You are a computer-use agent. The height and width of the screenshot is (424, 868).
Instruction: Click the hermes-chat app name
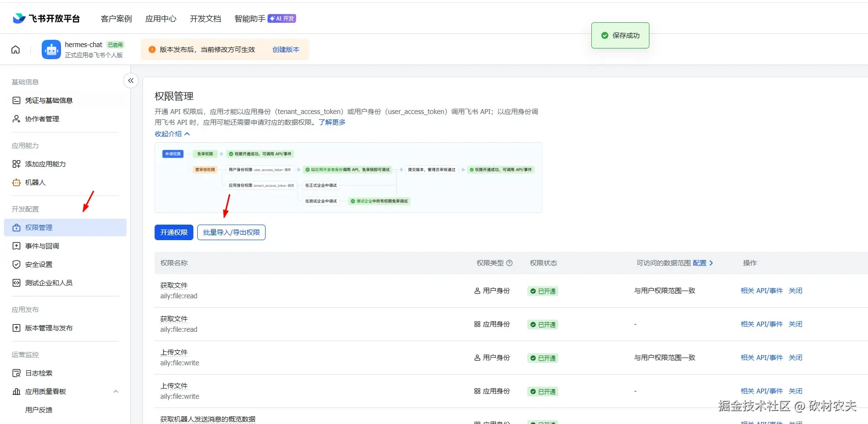(x=83, y=45)
